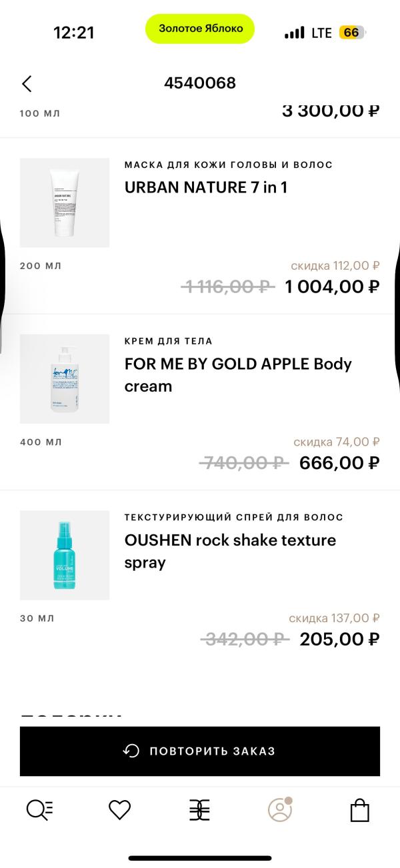The image size is (400, 868).
Task: Go to Gold Apple home logo icon
Action: 199,809
